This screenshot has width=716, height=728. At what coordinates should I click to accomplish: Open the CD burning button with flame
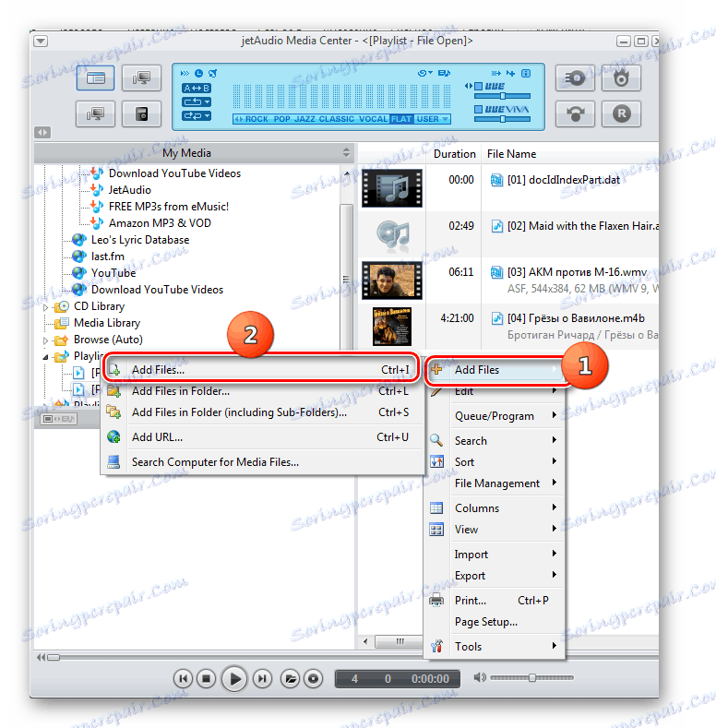click(x=621, y=78)
